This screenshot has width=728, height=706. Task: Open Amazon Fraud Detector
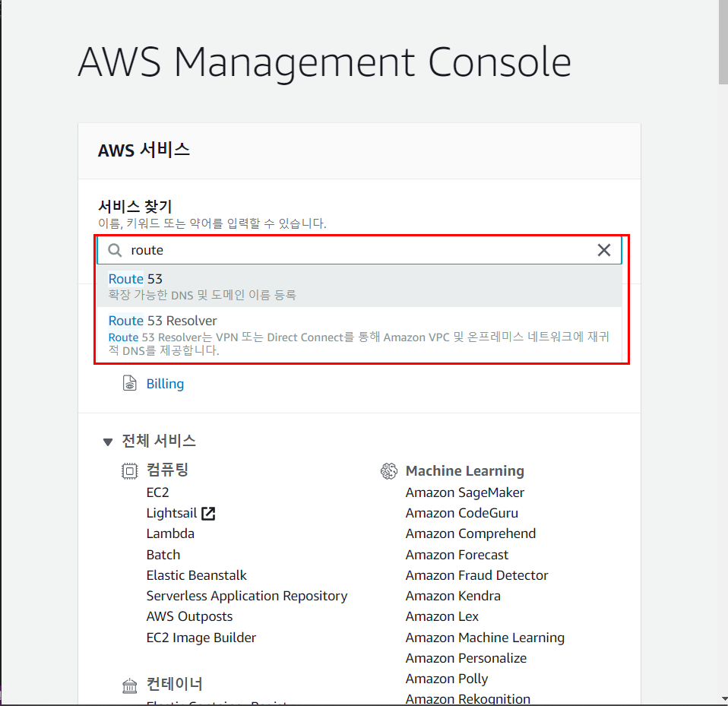click(x=476, y=575)
